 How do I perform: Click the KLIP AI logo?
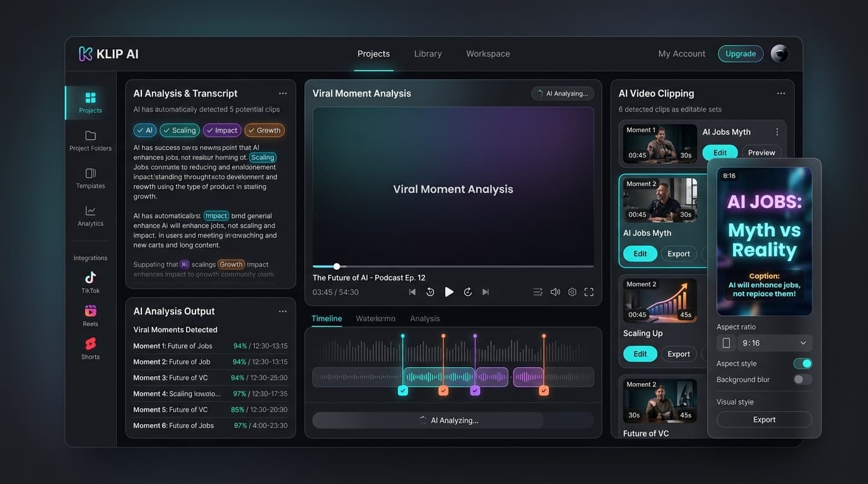click(108, 54)
